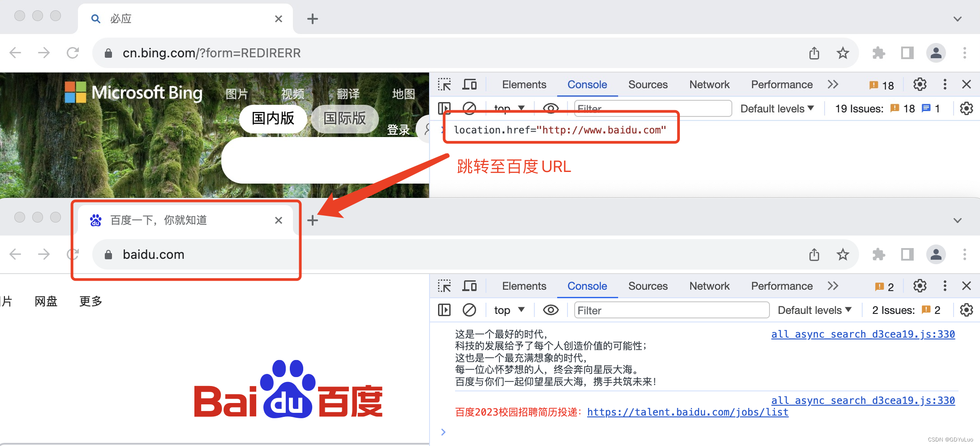Switch to 国际版 on the Bing page

click(344, 119)
